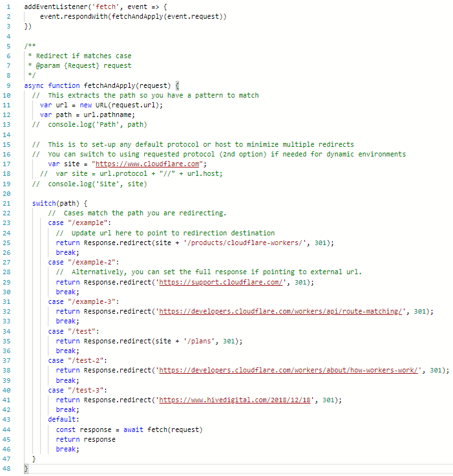Click the case "/example": label

point(79,223)
